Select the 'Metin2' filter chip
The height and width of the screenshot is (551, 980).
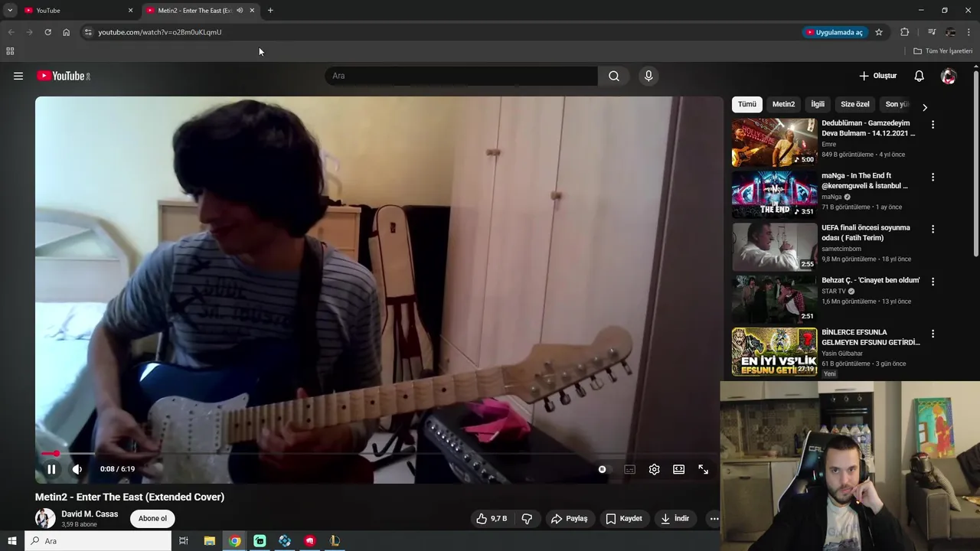click(783, 104)
